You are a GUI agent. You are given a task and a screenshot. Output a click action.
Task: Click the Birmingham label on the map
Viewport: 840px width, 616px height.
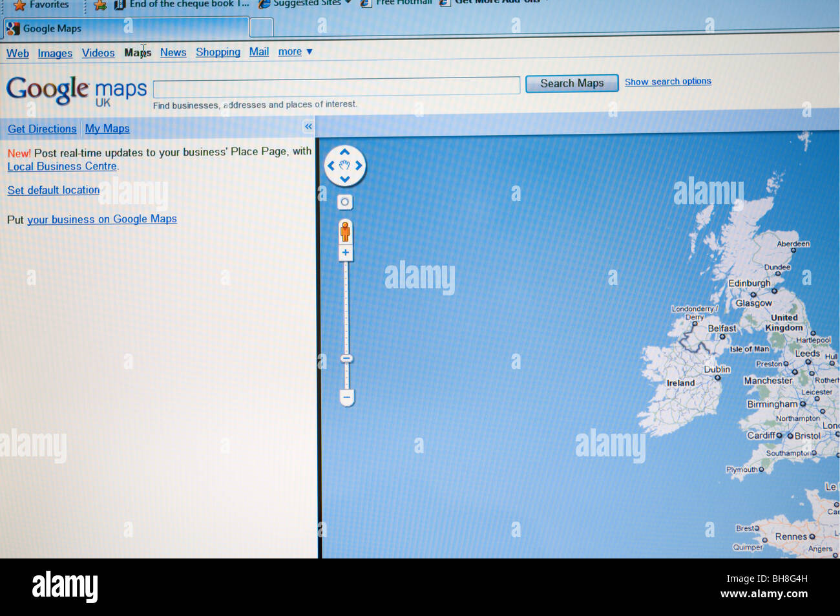click(773, 404)
